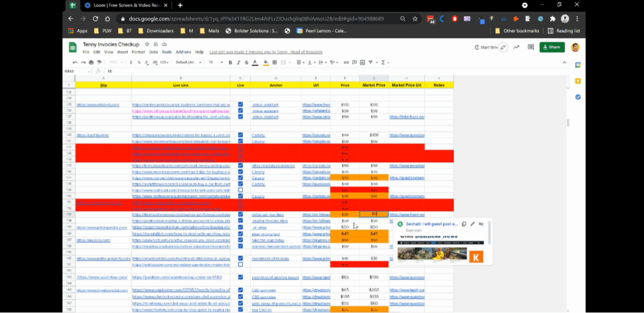
Task: Insert a comment using toolbar icon
Action: (354, 62)
